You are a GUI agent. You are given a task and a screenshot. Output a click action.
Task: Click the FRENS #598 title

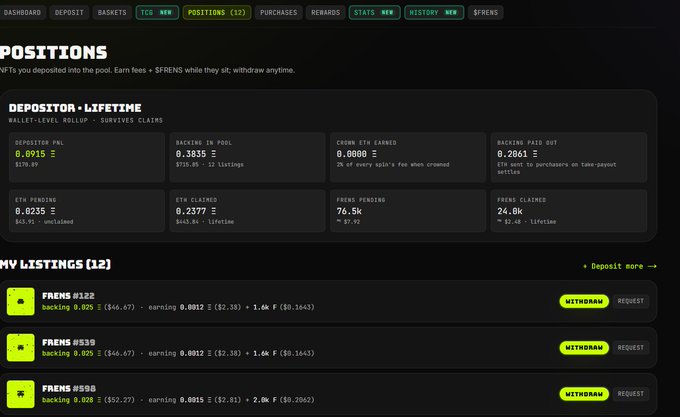pyautogui.click(x=69, y=388)
